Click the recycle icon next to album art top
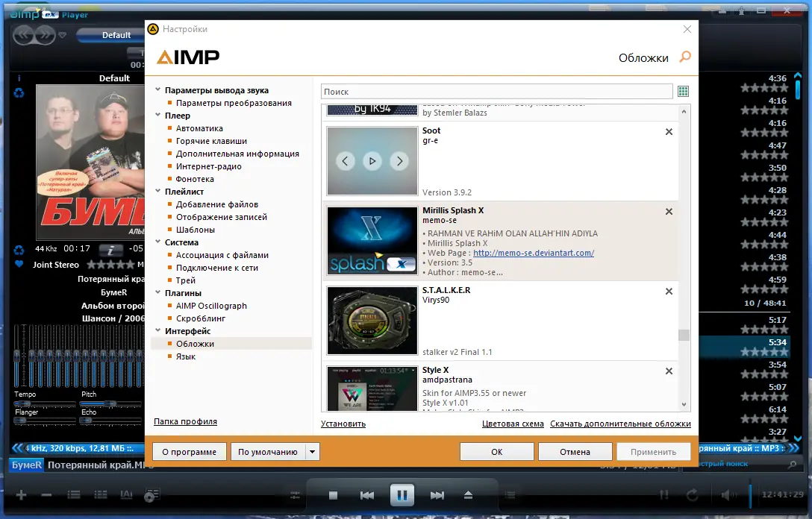Screen dimensions: 812x519 [19, 93]
